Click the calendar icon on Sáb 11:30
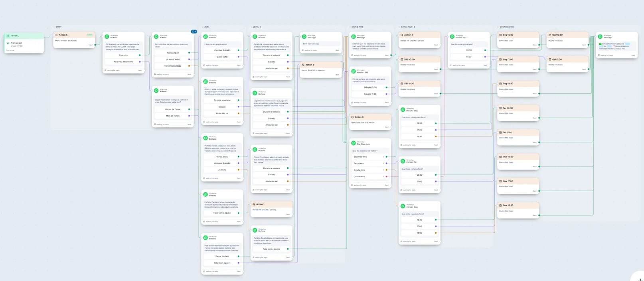Image resolution: width=644 pixels, height=281 pixels. (402, 84)
